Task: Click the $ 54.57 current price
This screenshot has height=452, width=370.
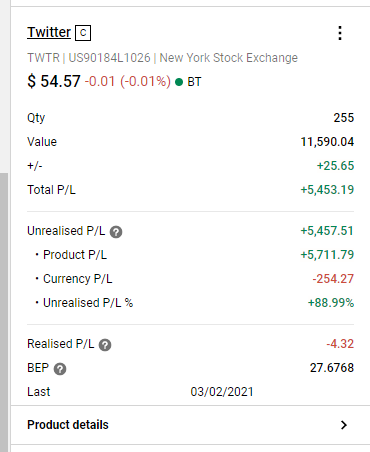Action: tap(54, 81)
